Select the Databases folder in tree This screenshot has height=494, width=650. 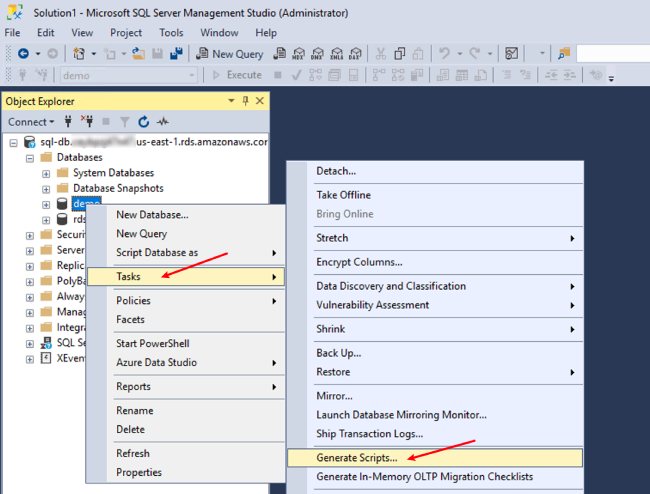tap(80, 157)
